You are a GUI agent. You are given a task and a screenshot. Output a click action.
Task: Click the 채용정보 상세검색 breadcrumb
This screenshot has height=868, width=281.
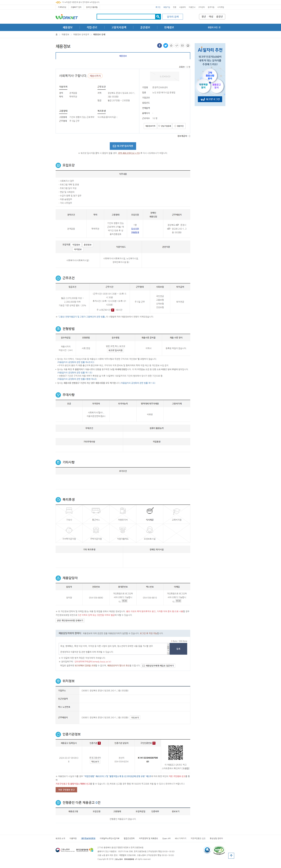coord(81,34)
